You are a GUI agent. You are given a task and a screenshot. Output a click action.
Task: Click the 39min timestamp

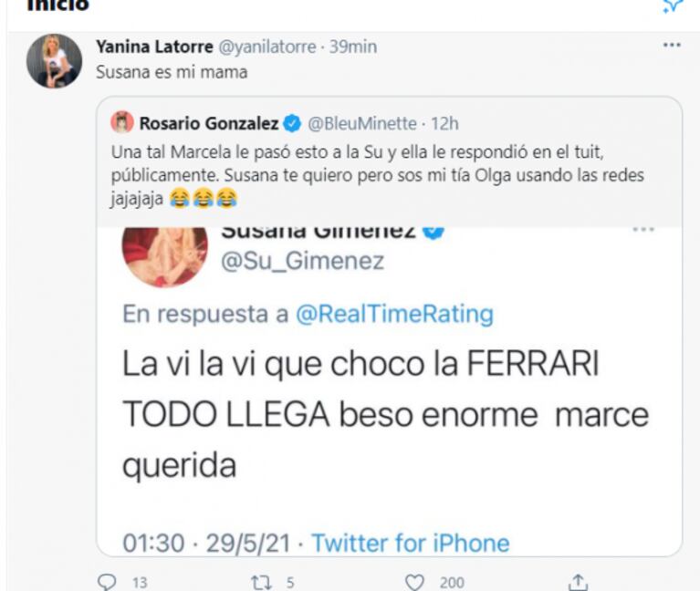pos(353,47)
